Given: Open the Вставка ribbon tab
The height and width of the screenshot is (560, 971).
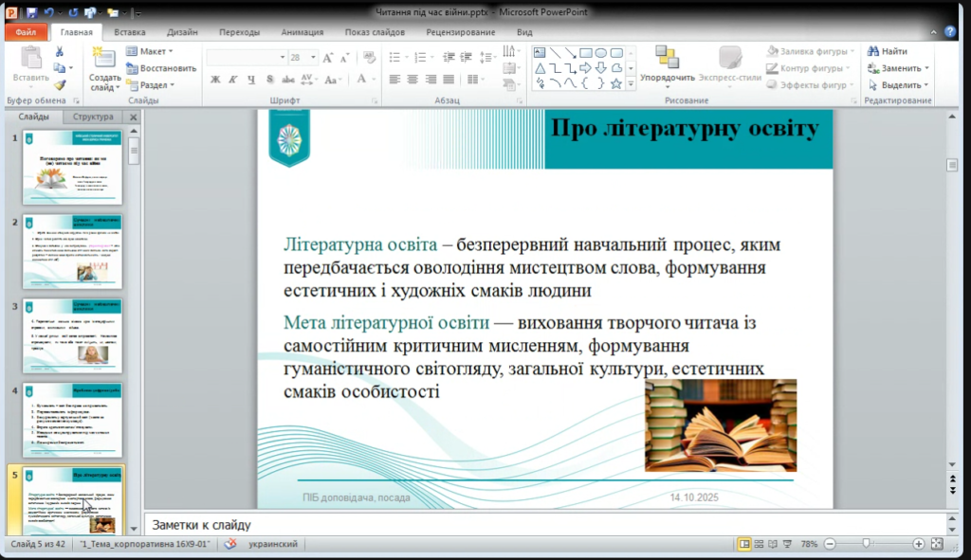Looking at the screenshot, I should (130, 31).
